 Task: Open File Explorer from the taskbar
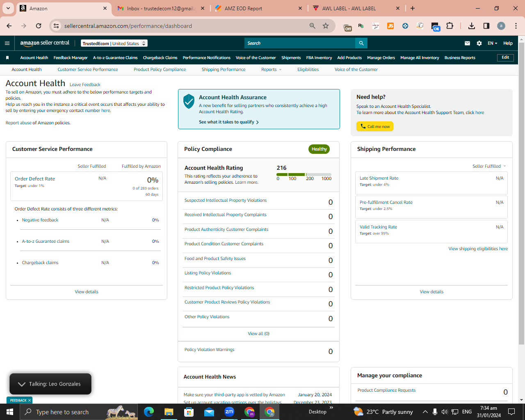[x=169, y=412]
